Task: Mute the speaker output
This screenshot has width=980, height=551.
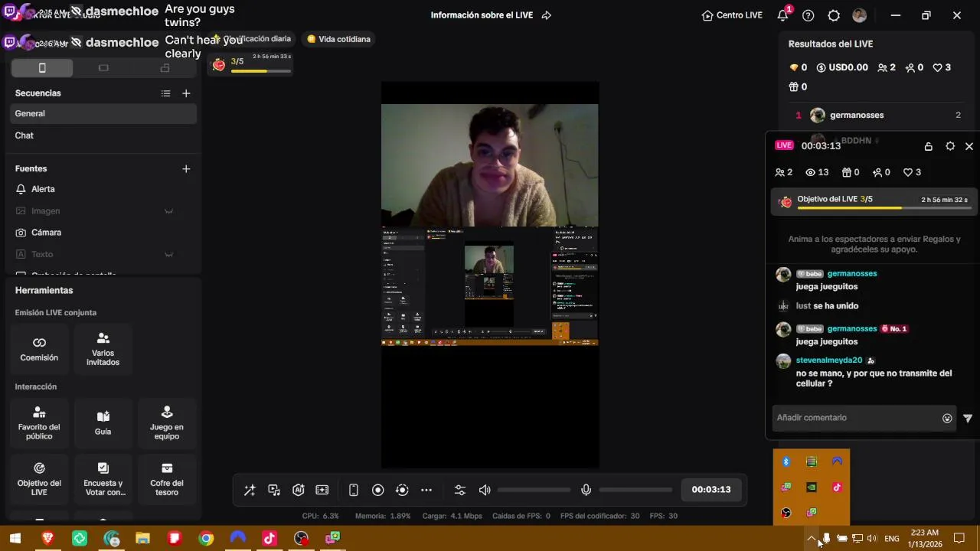Action: [x=485, y=490]
